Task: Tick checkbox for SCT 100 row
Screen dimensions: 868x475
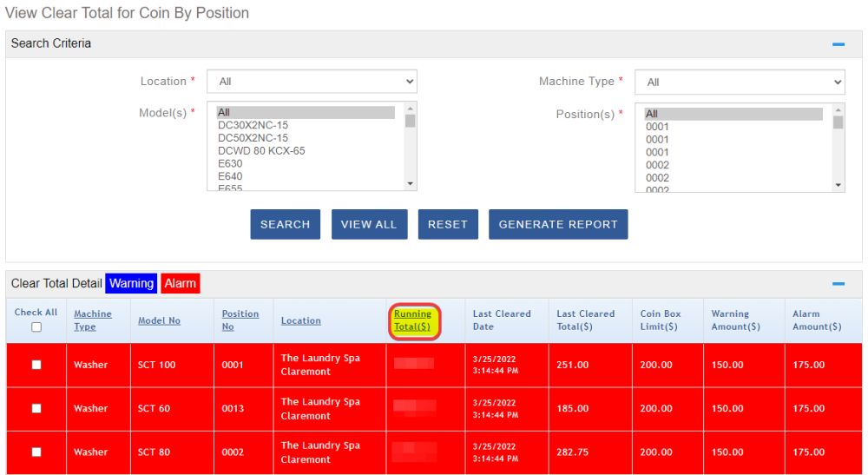Action: [x=36, y=365]
